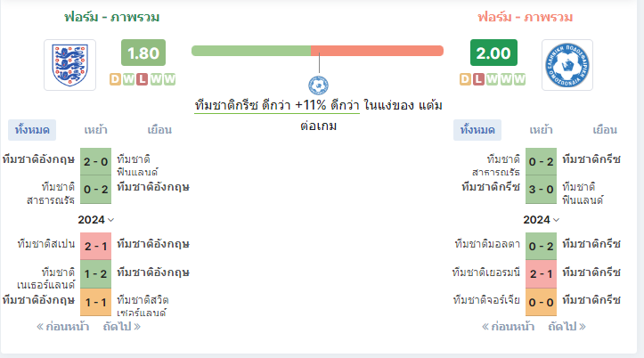Click Greece's last W form badge
The image size is (644, 358).
(x=519, y=79)
